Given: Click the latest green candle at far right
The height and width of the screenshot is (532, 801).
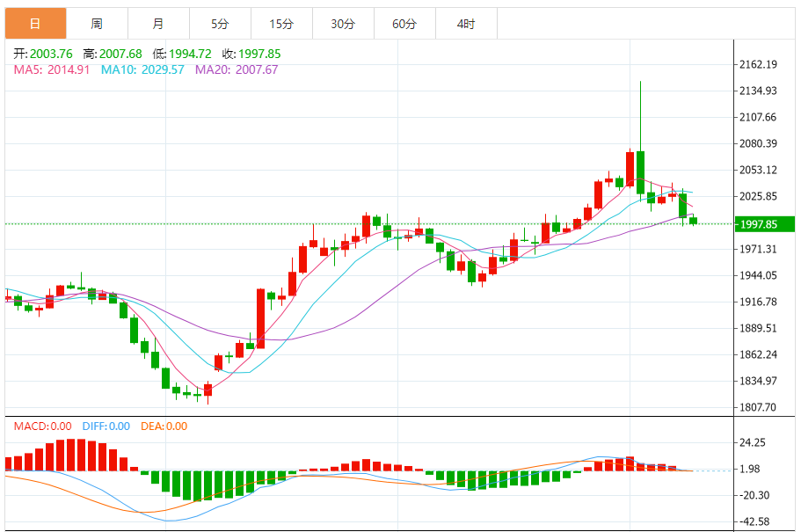Looking at the screenshot, I should point(693,220).
